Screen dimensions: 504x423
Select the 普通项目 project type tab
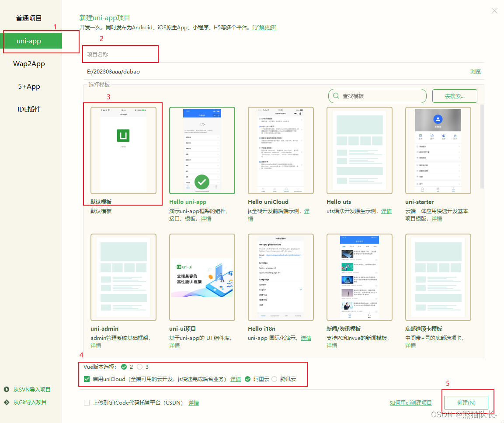click(29, 18)
